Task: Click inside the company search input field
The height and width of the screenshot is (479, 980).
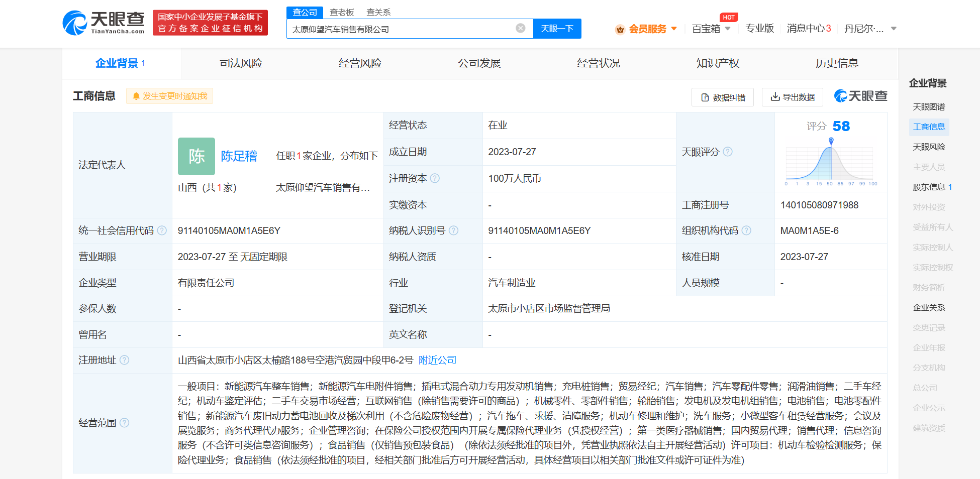Action: 402,28
